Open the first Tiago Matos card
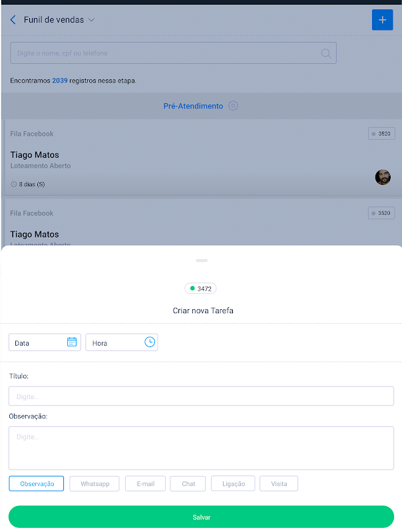This screenshot has width=402, height=532. tap(202, 157)
